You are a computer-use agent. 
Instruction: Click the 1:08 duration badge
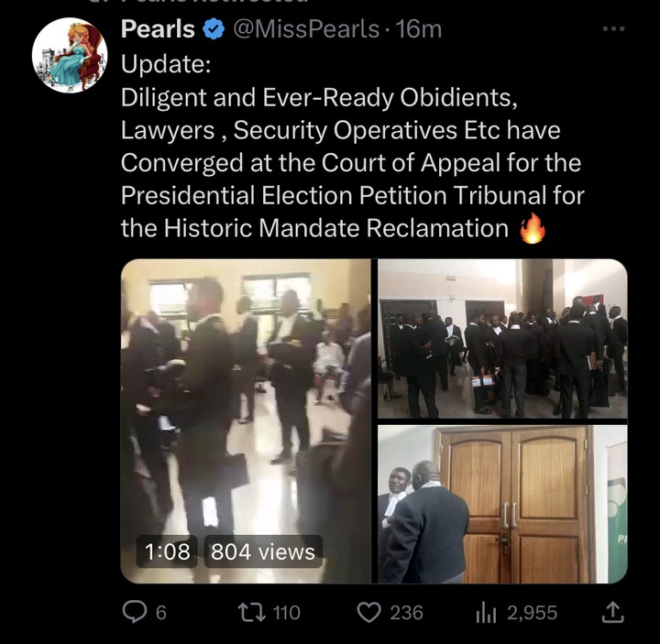point(167,551)
